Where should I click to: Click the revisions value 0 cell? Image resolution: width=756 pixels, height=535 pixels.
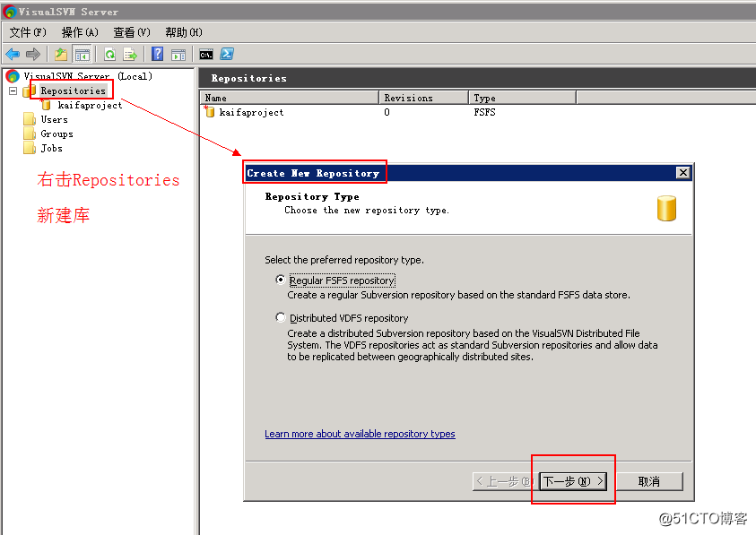coord(387,112)
